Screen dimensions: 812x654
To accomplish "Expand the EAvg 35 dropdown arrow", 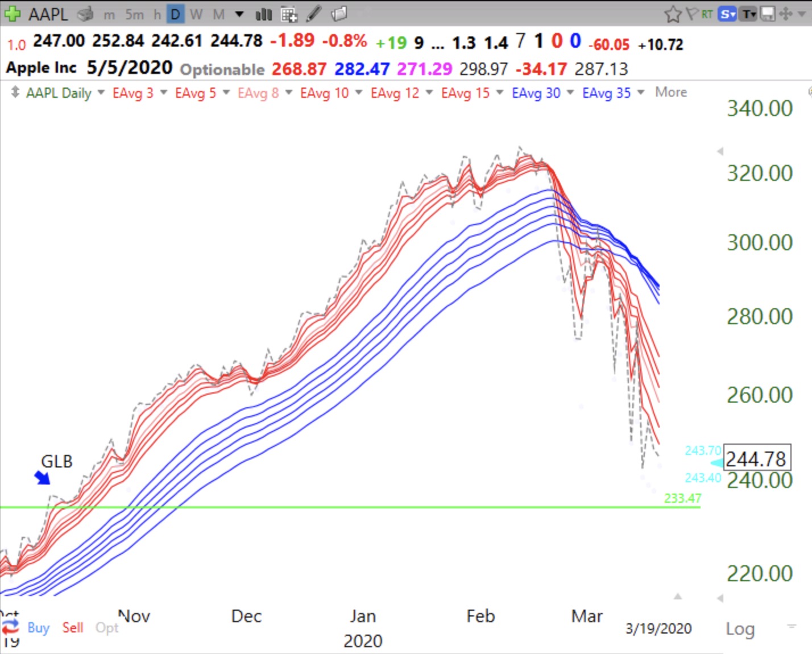I will click(641, 92).
